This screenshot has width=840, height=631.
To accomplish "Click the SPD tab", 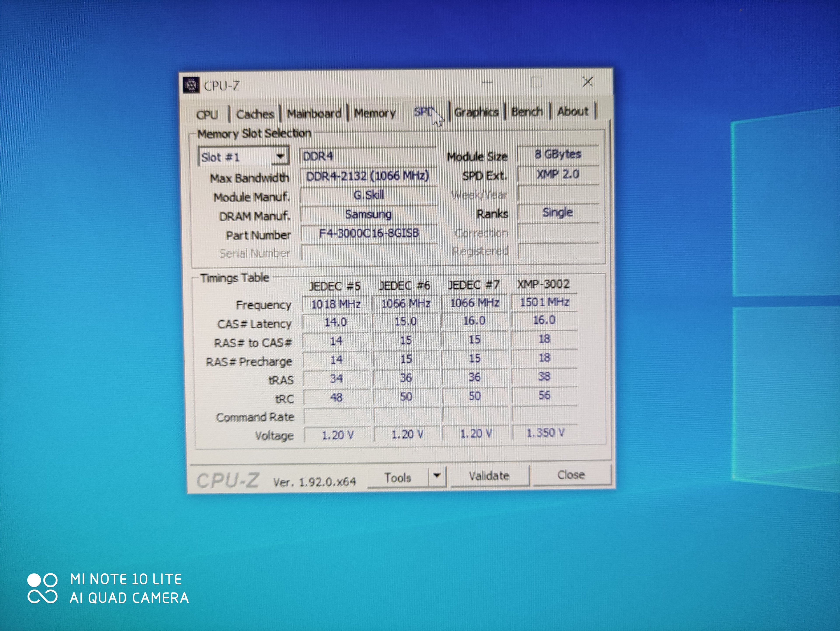I will pyautogui.click(x=423, y=112).
